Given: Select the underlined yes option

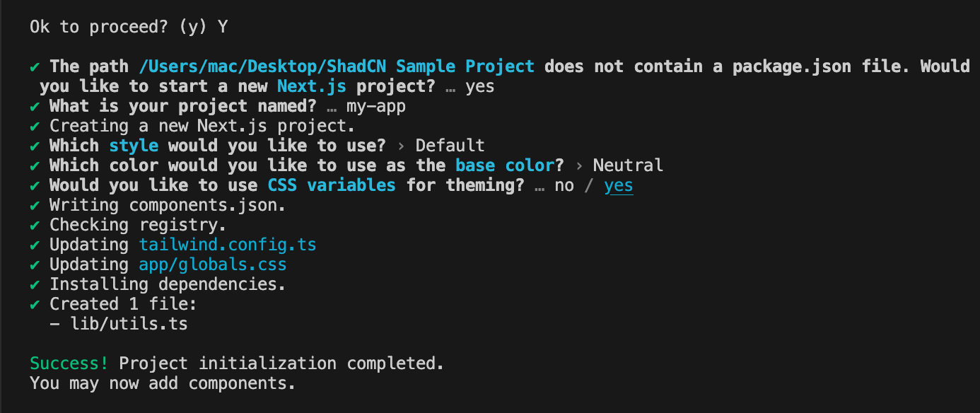Looking at the screenshot, I should [x=619, y=185].
